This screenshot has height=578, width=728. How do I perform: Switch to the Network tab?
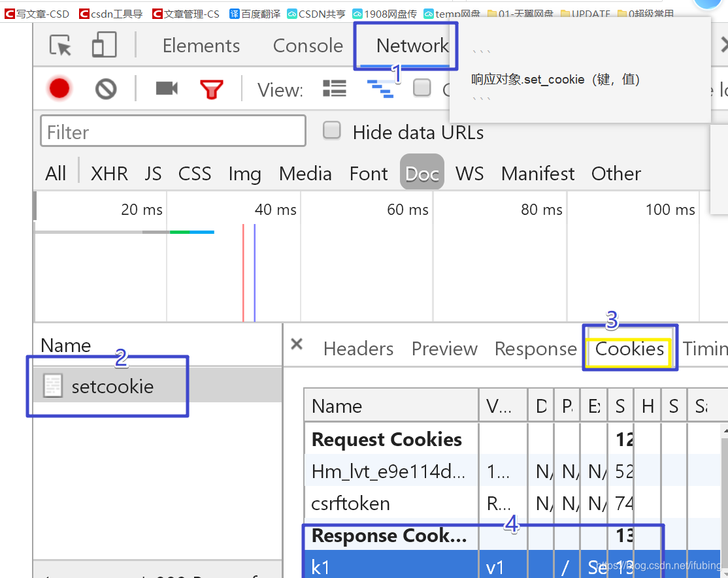tap(412, 46)
